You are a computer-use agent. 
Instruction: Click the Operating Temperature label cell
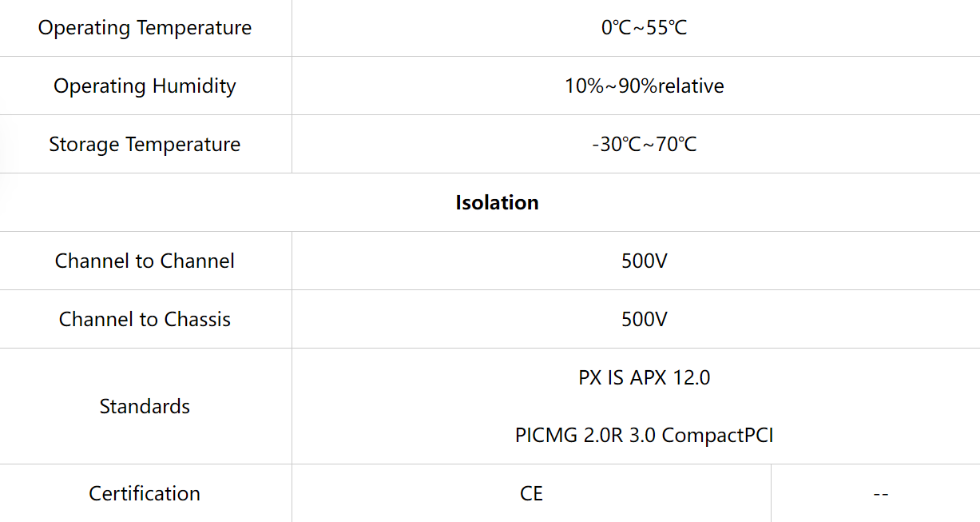coord(145,28)
